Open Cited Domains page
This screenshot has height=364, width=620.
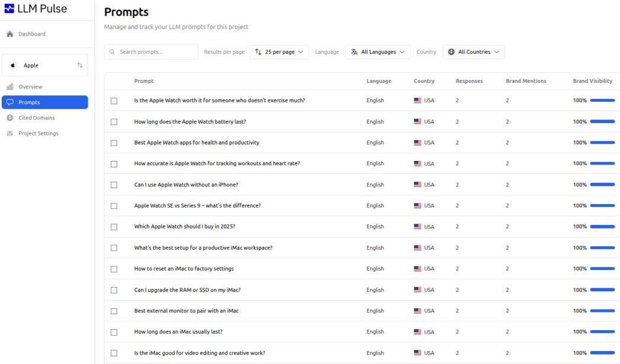click(x=44, y=118)
